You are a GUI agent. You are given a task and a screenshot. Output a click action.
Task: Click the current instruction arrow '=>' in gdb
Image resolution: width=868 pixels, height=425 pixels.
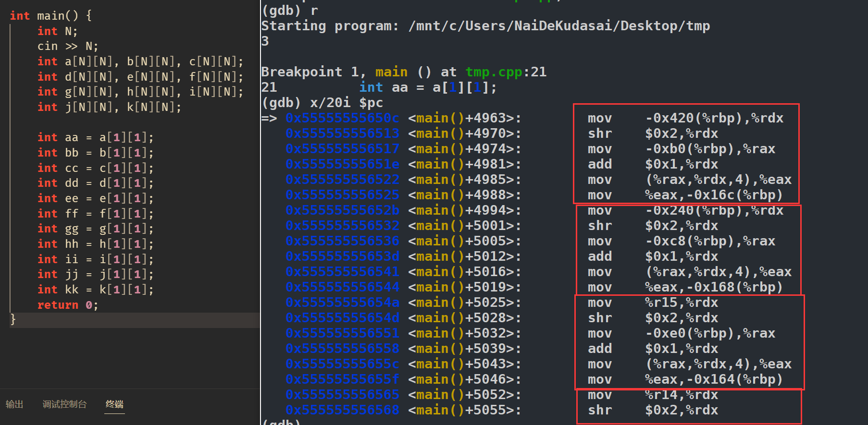click(269, 118)
